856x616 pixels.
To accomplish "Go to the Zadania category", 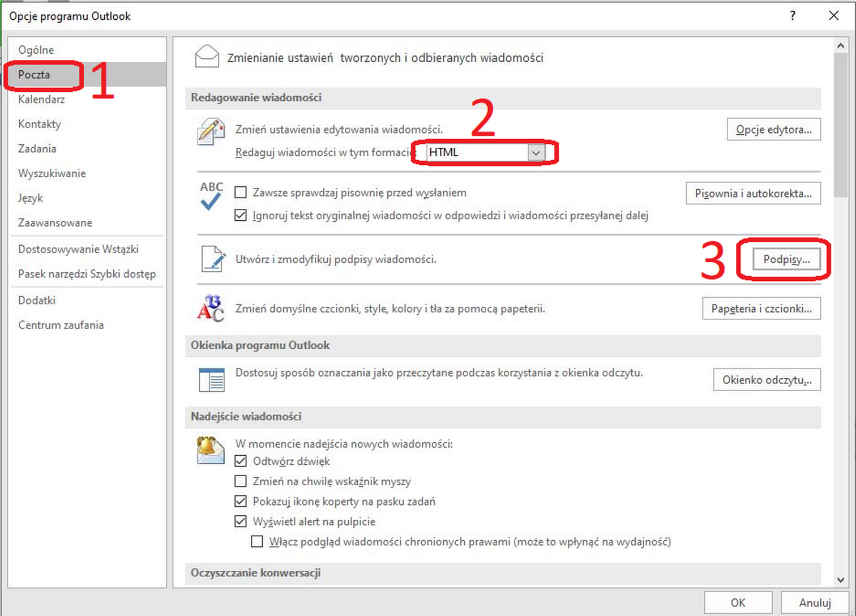I will (x=87, y=148).
